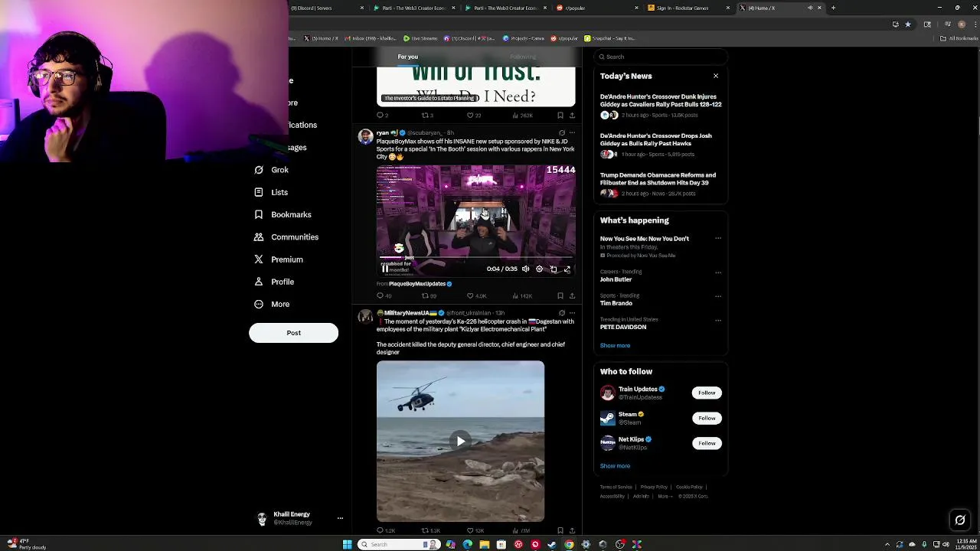Open video settings gear in PlaqueBoyMax video
The image size is (980, 551).
539,269
